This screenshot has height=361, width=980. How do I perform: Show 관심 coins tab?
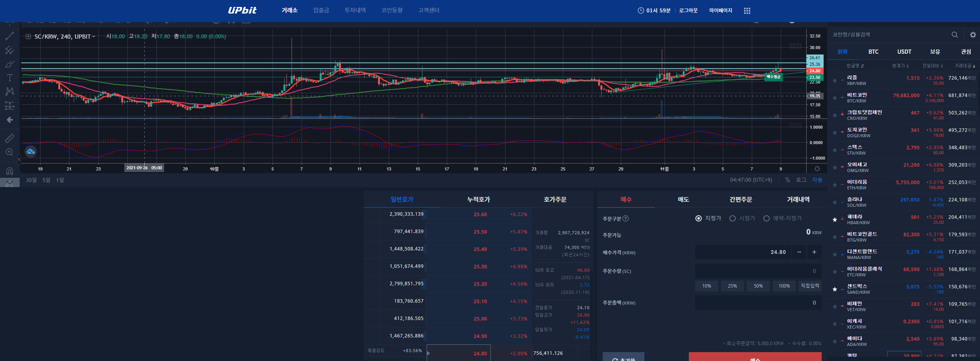click(966, 52)
